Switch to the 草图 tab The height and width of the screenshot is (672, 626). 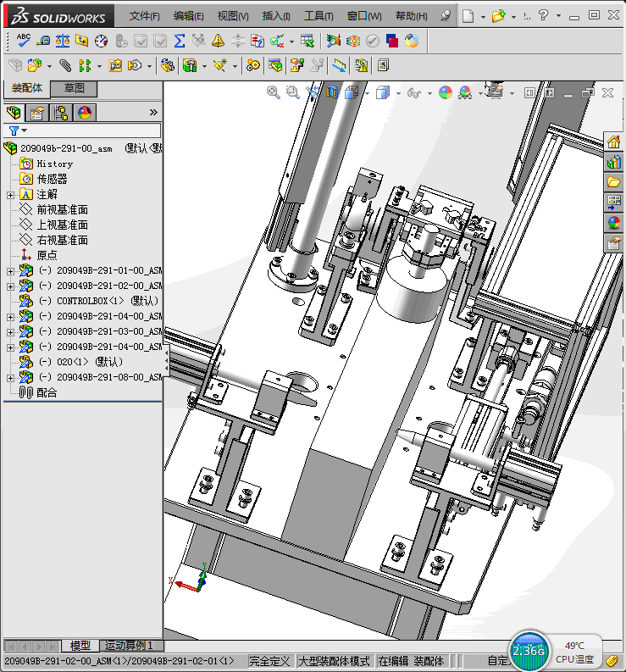click(74, 88)
